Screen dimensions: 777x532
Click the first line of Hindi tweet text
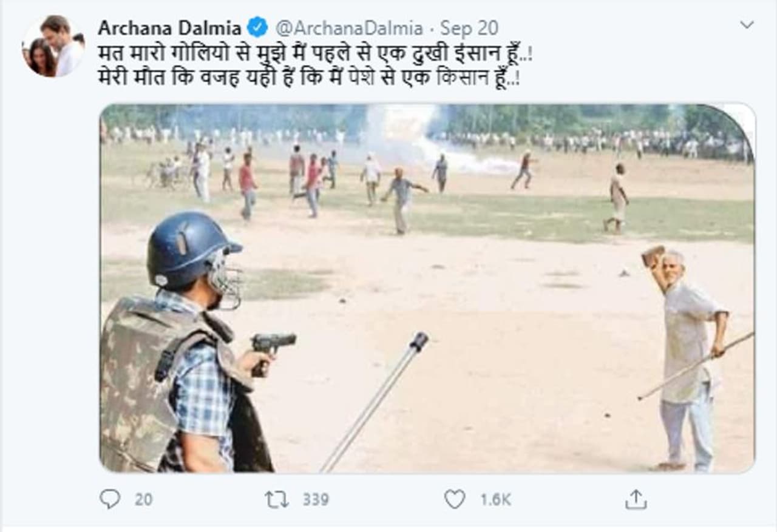[x=314, y=53]
